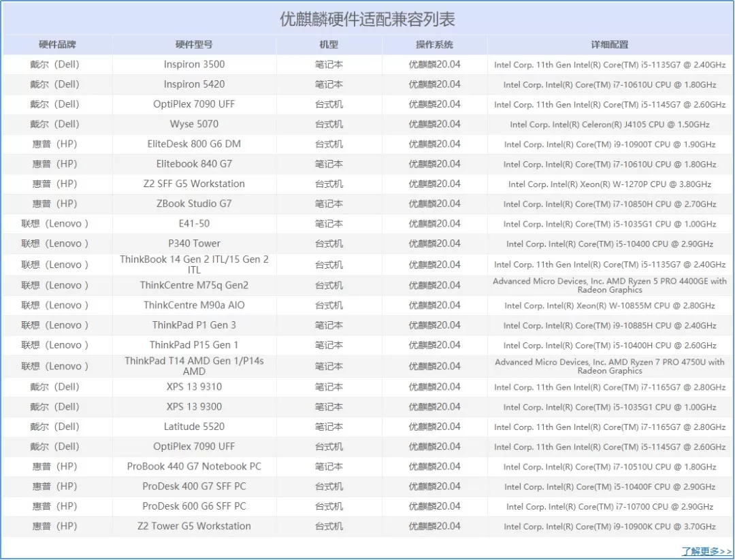Select the P340 Tower model cell
This screenshot has width=735, height=560.
tap(194, 244)
